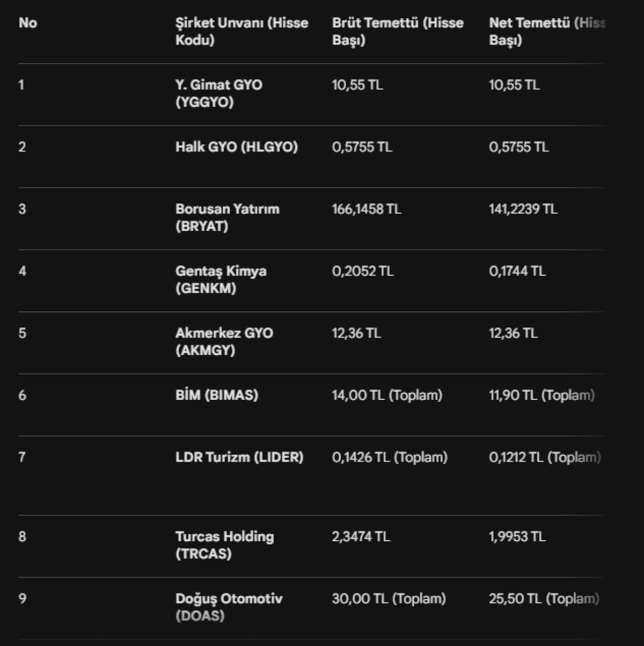Click the gross dividend value 166,1458 TL
644x646 pixels.
coord(366,209)
